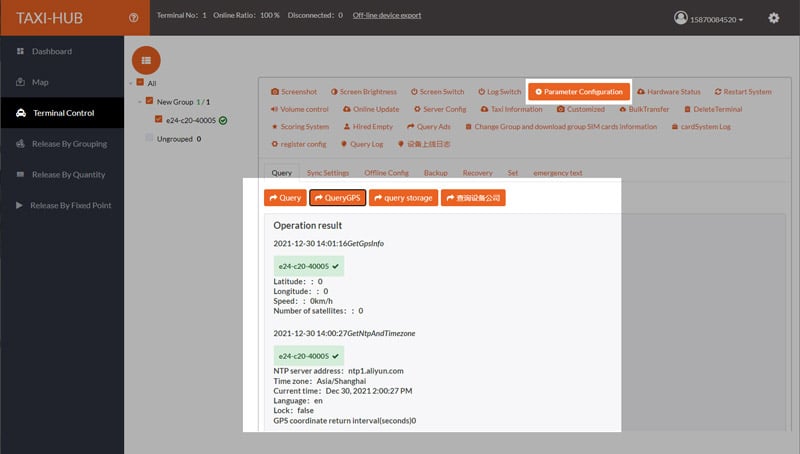This screenshot has height=454, width=800.
Task: Open register config option
Action: [298, 144]
